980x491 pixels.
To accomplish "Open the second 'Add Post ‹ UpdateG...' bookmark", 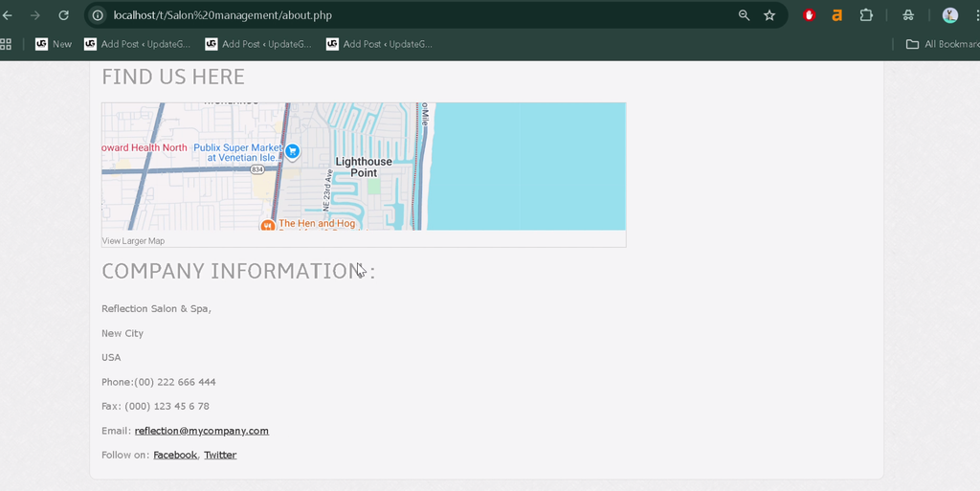I will tap(258, 44).
